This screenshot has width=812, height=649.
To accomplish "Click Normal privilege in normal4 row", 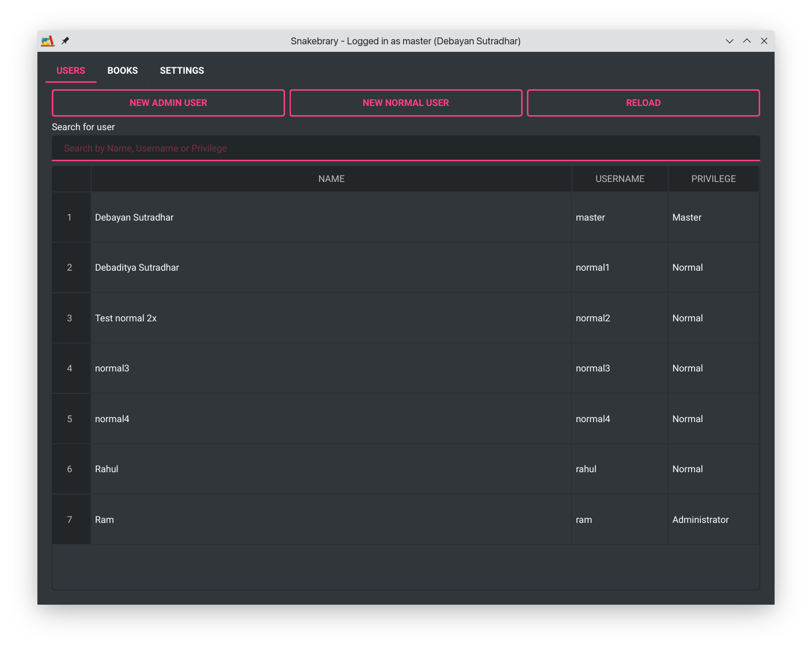I will (x=714, y=419).
